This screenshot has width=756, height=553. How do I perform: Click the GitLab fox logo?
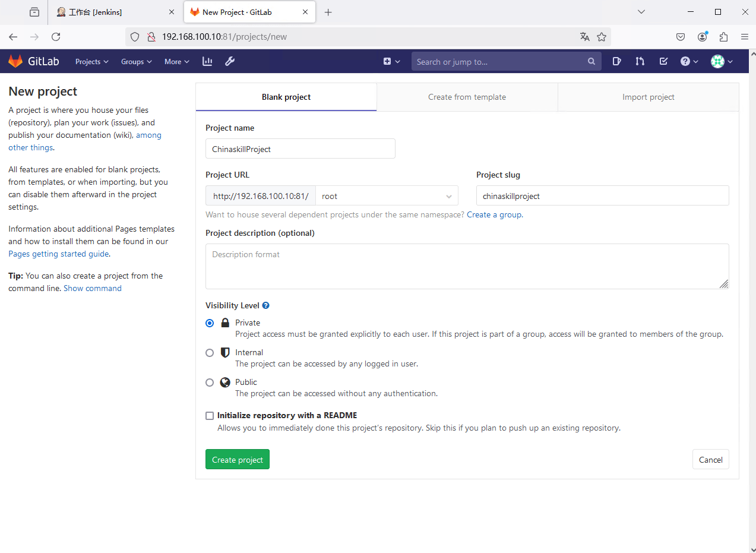(x=15, y=61)
